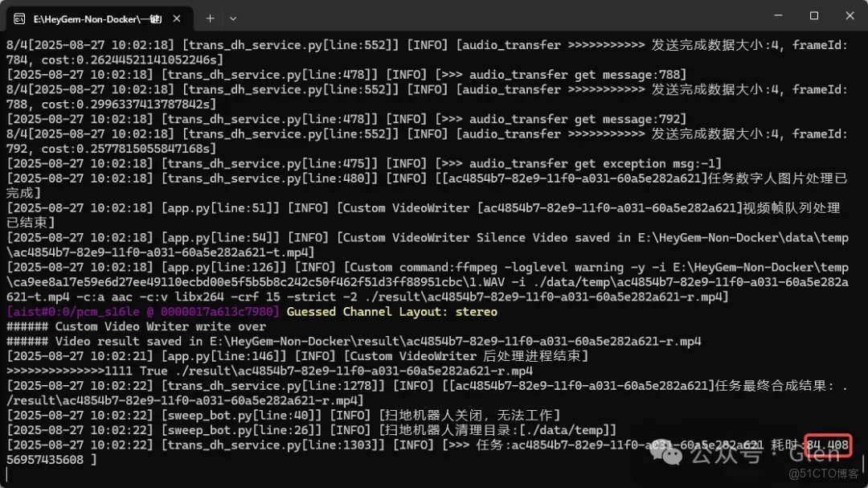The height and width of the screenshot is (488, 868).
Task: Close the E:\HeyGem-Non-Docker terminal tab
Action: click(x=177, y=18)
